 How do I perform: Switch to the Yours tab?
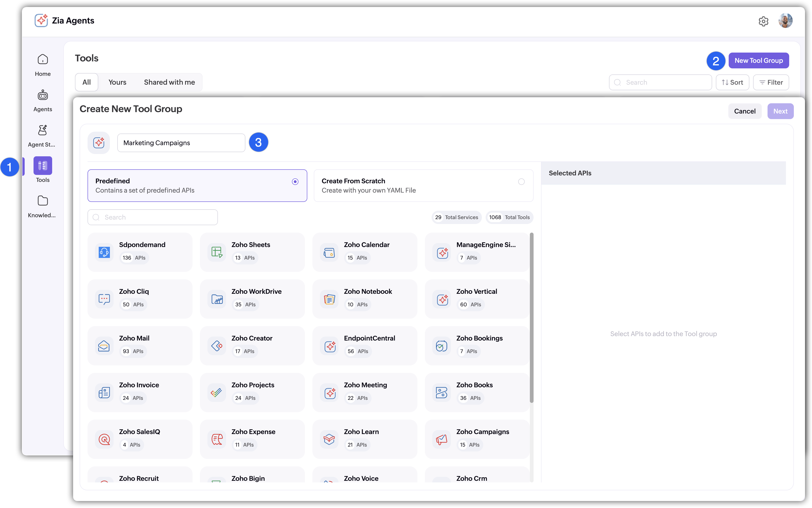(x=117, y=82)
